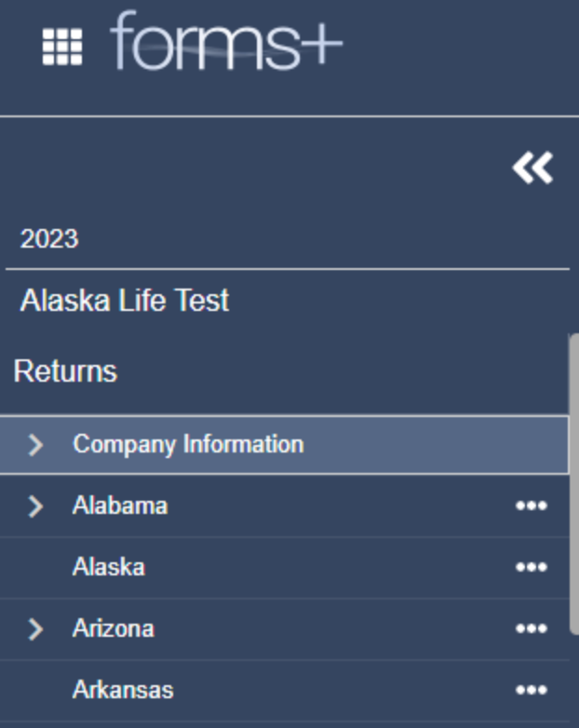Expand the Company Information node
Viewport: 579px width, 728px height.
tap(36, 445)
